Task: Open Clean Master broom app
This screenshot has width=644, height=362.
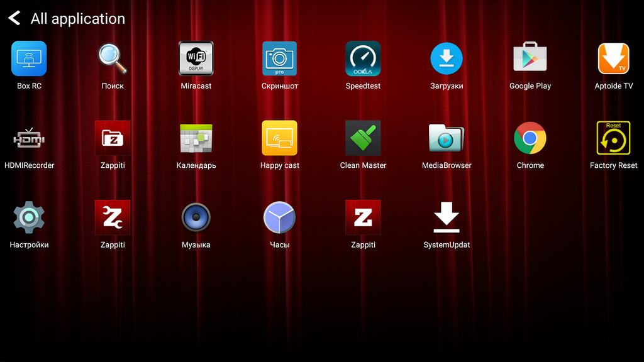Action: coord(363,138)
